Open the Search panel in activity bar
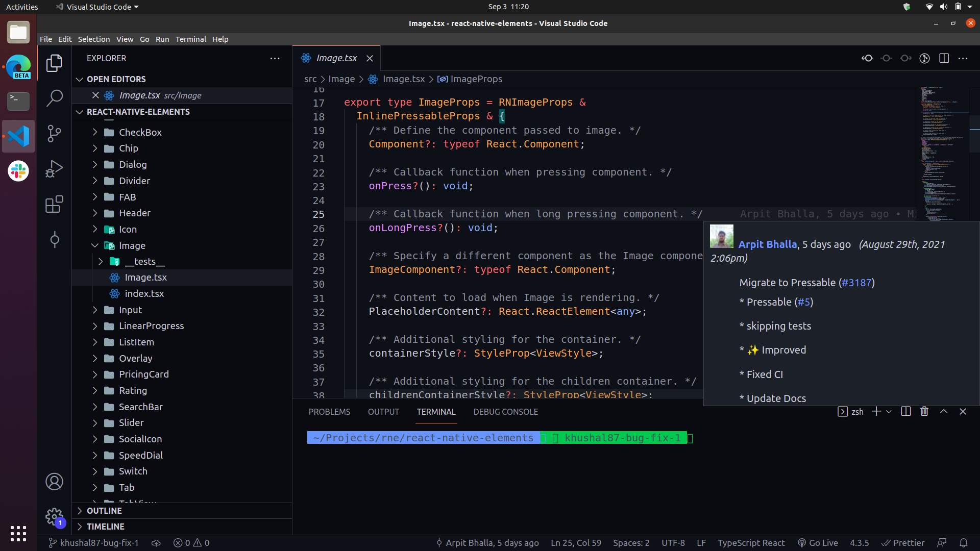 (x=54, y=98)
